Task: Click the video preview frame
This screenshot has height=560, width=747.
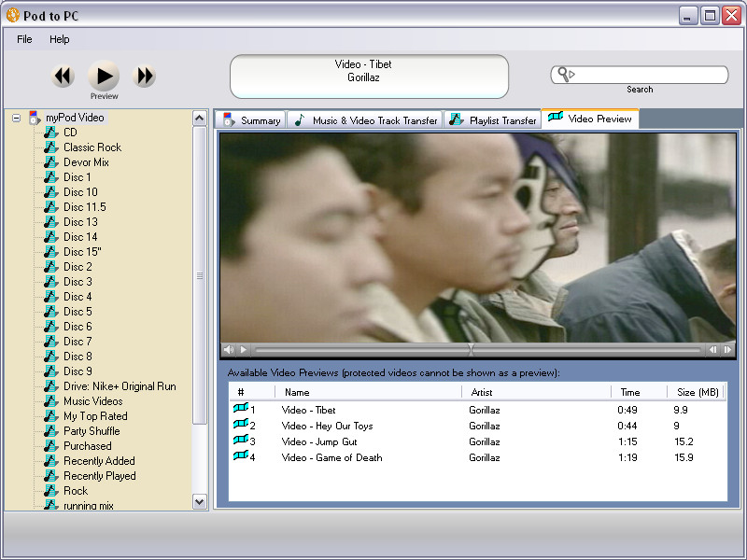Action: 478,238
